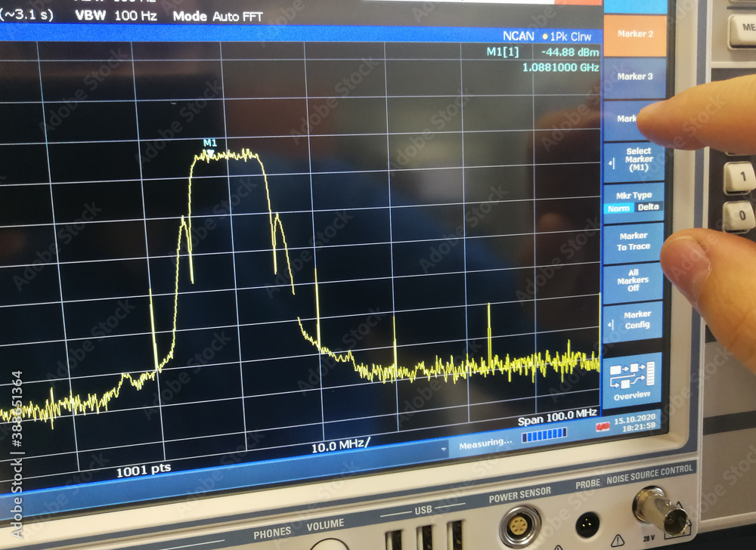Click the Measuring progress bar
Image resolution: width=756 pixels, height=550 pixels.
[544, 435]
